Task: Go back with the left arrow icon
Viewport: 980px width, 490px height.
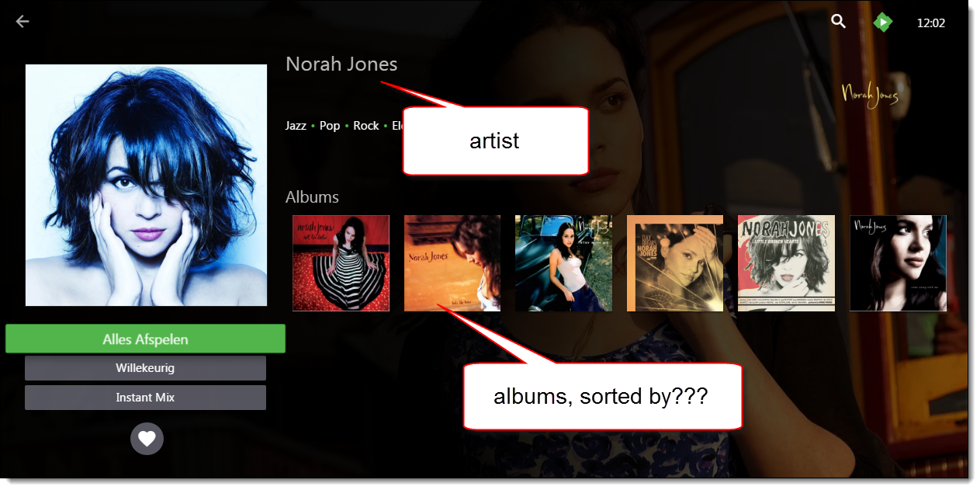Action: [23, 22]
